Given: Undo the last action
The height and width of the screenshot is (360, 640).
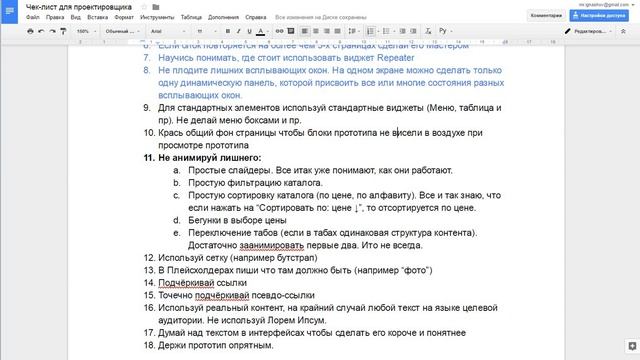Looking at the screenshot, I should 41,31.
